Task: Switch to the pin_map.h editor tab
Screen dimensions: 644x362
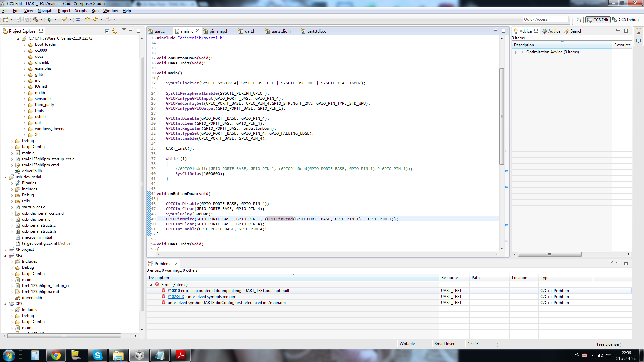Action: [x=219, y=31]
